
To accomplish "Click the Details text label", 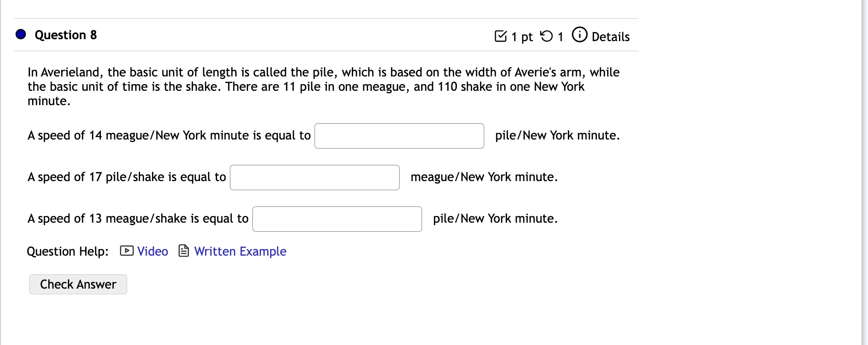I will (610, 37).
